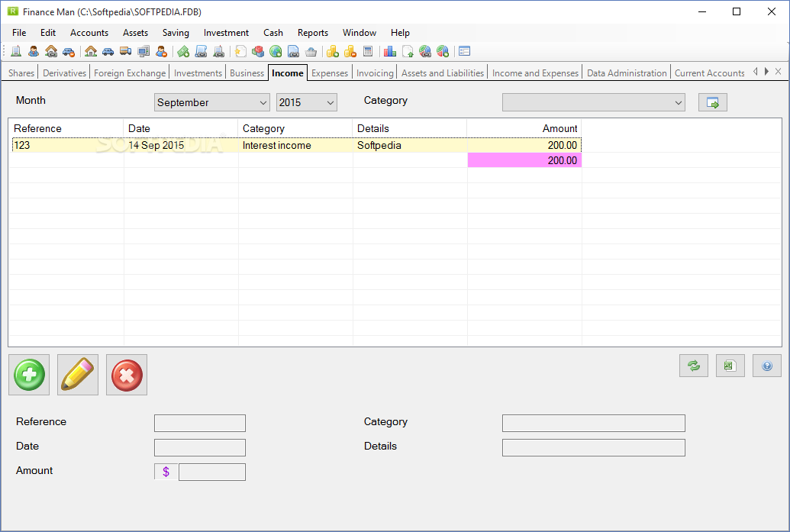Open the Saving menu
The width and height of the screenshot is (790, 532).
176,33
